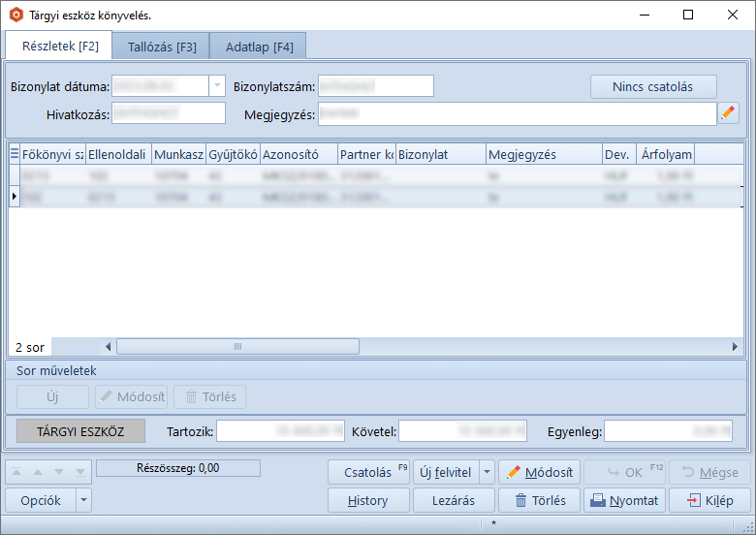The height and width of the screenshot is (535, 756).
Task: Click the pencil icon beside Megjegyzés field
Action: (729, 113)
